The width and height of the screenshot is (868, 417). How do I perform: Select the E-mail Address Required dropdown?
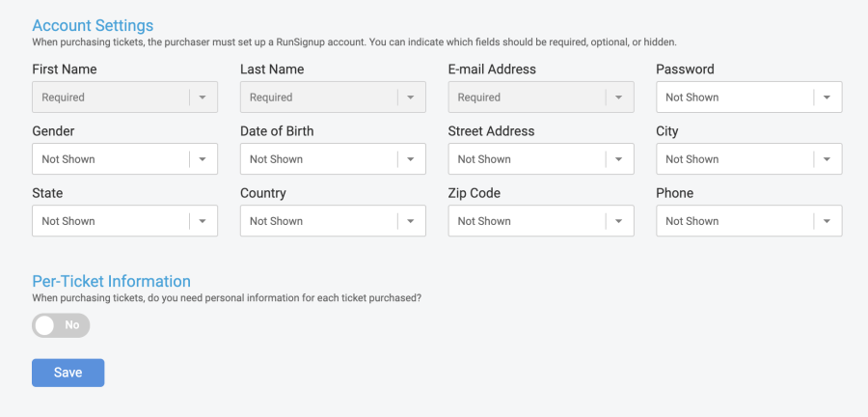tap(541, 97)
